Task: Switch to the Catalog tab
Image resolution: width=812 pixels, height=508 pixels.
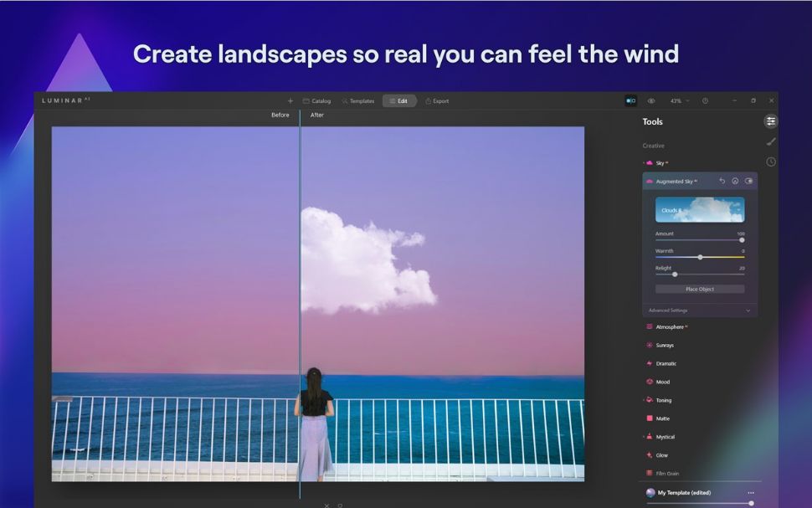Action: pos(316,101)
